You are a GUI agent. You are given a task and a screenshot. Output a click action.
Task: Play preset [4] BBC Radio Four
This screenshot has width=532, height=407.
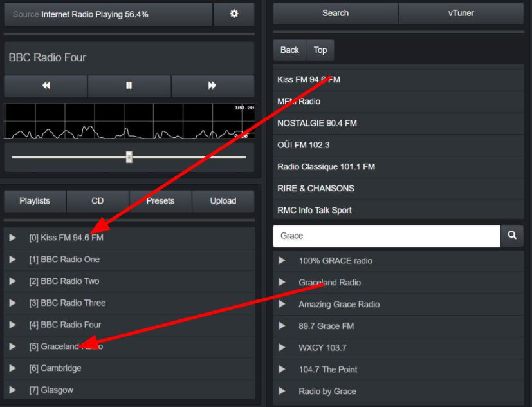pos(13,325)
